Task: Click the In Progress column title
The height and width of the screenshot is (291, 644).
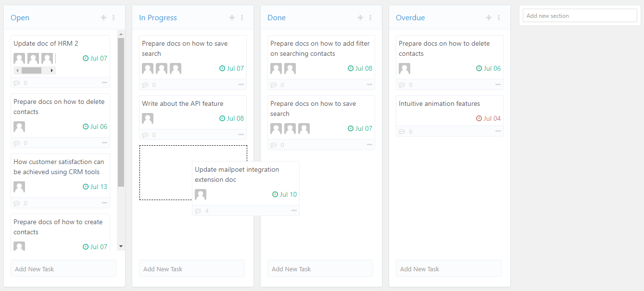Action: pos(158,18)
